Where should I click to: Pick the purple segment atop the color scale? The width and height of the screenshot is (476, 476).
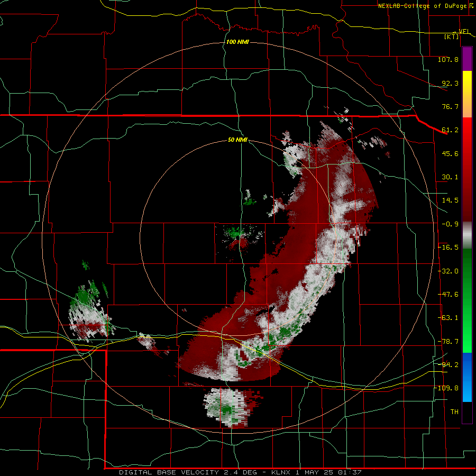[467, 59]
